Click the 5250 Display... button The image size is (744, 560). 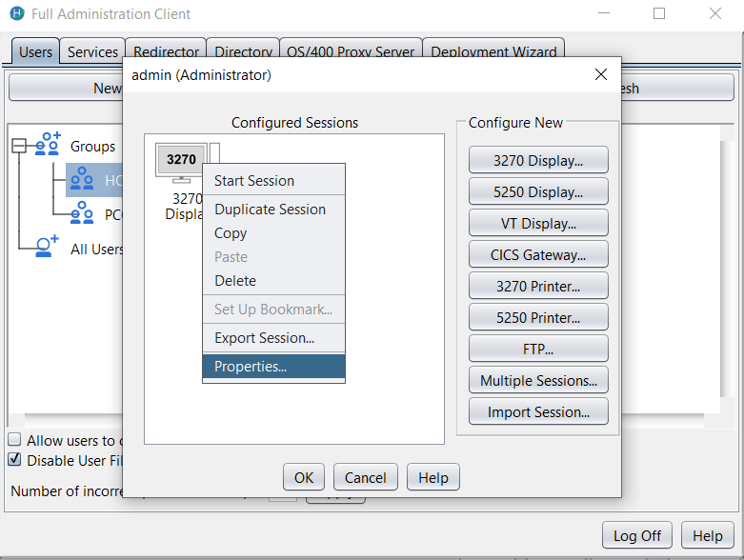(538, 192)
